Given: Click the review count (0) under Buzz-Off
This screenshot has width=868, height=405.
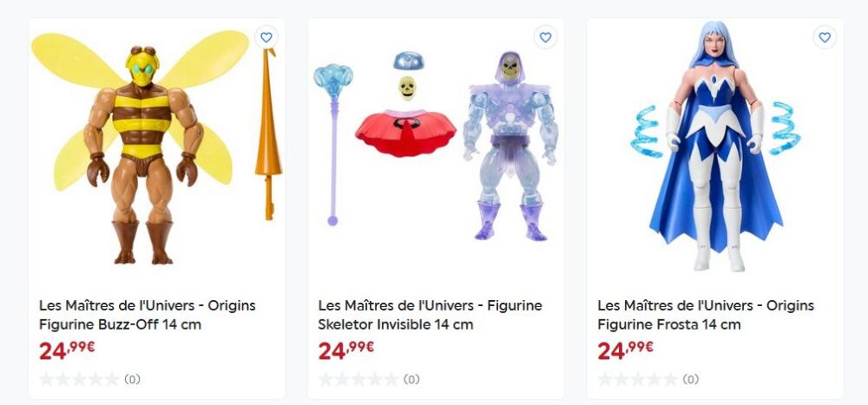Looking at the screenshot, I should coord(132,380).
